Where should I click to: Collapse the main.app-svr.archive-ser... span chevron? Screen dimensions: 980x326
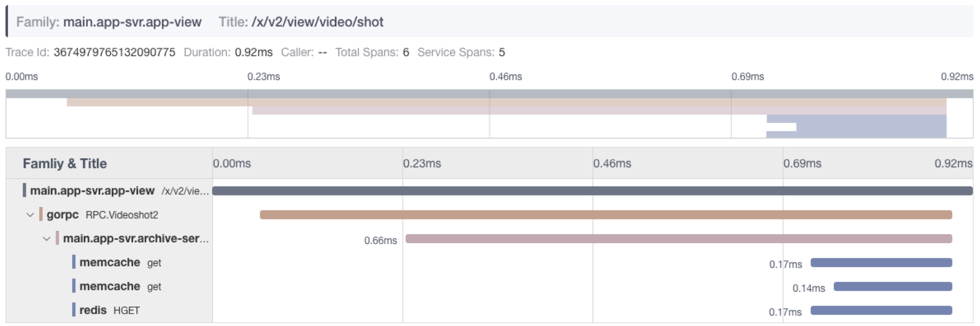click(46, 239)
